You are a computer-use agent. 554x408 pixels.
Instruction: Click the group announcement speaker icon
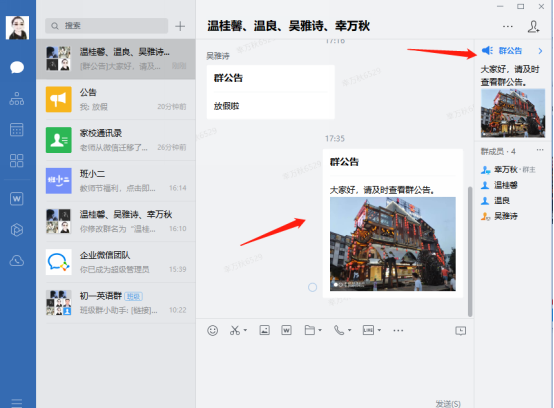point(488,51)
